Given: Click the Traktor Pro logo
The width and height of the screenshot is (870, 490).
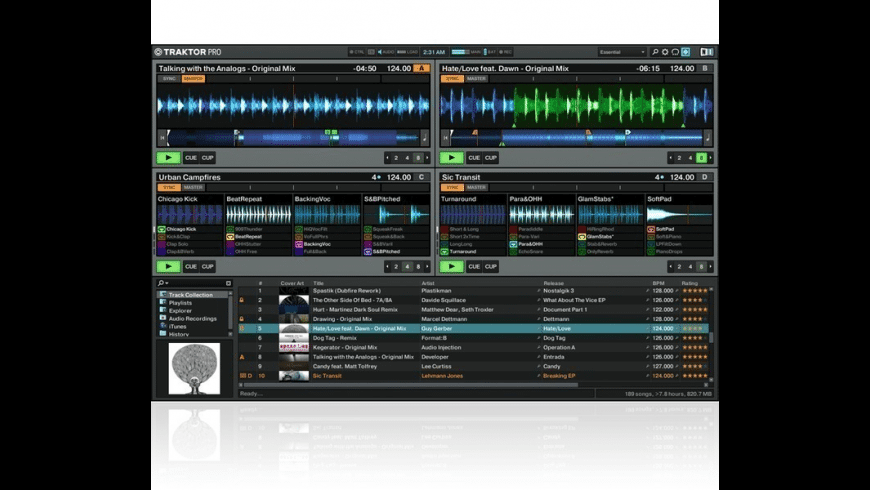Looking at the screenshot, I should point(188,52).
